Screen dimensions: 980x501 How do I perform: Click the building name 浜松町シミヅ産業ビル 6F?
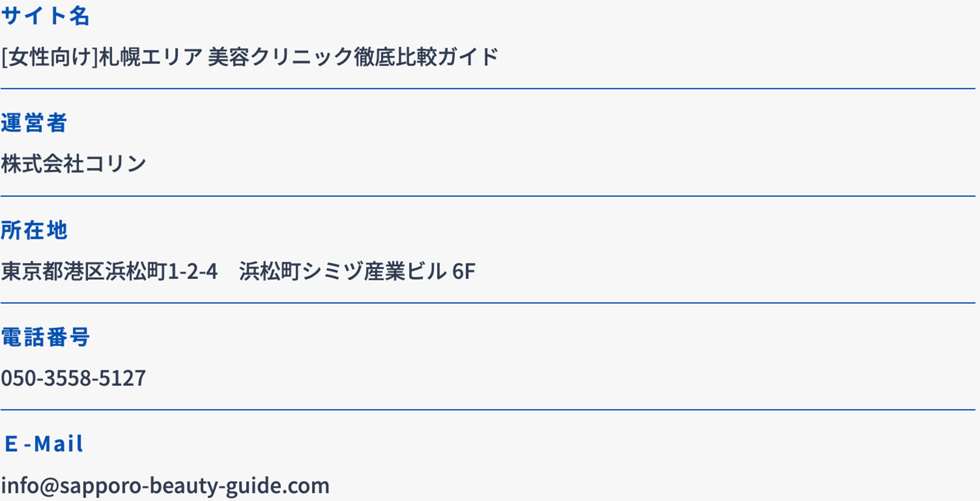(357, 271)
